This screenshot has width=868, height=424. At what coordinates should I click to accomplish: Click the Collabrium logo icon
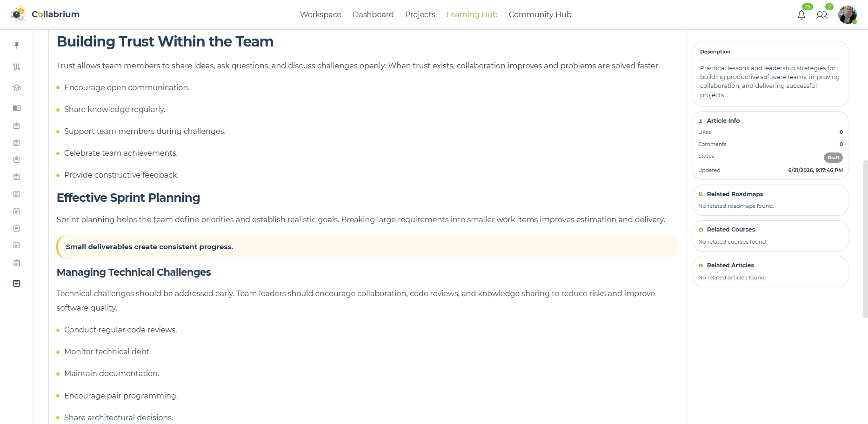pyautogui.click(x=19, y=14)
